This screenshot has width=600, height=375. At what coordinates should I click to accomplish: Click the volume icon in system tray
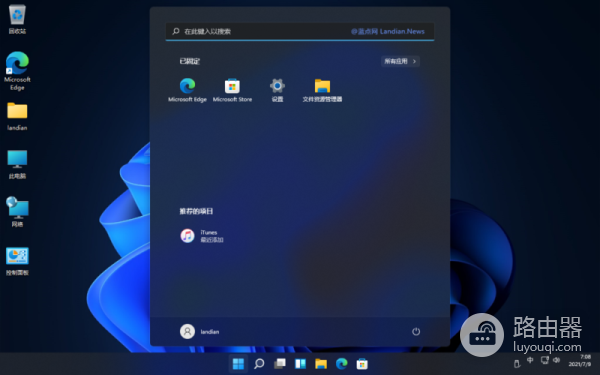556,360
